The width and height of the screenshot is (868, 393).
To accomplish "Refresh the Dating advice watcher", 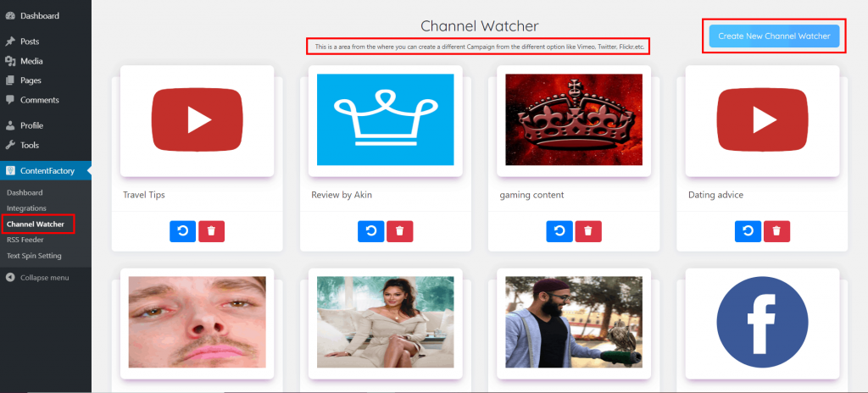I will pyautogui.click(x=747, y=231).
